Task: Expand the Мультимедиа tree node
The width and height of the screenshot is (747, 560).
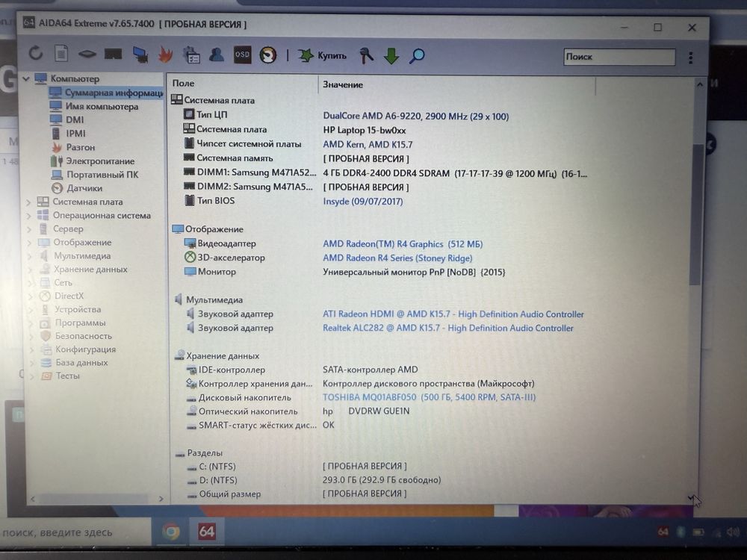Action: point(31,256)
